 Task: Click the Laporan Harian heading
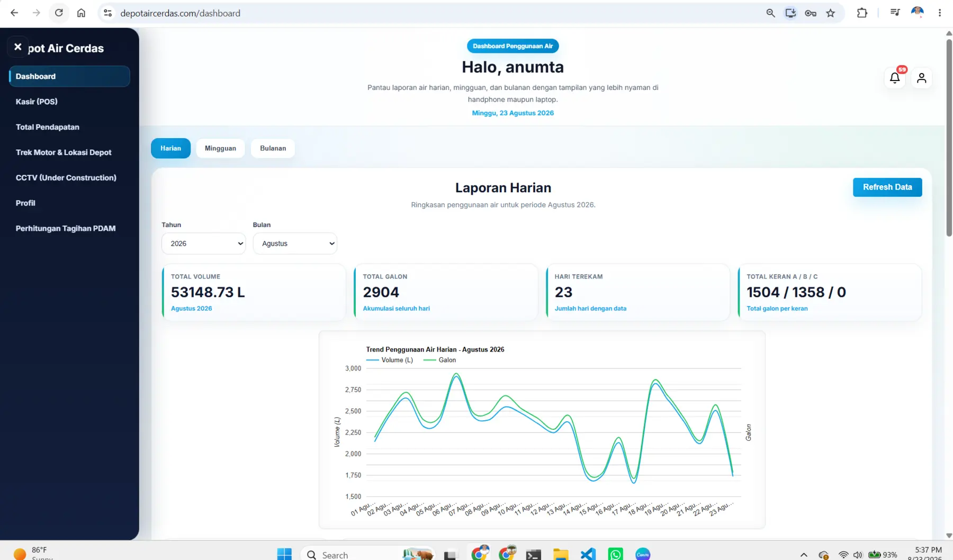503,188
